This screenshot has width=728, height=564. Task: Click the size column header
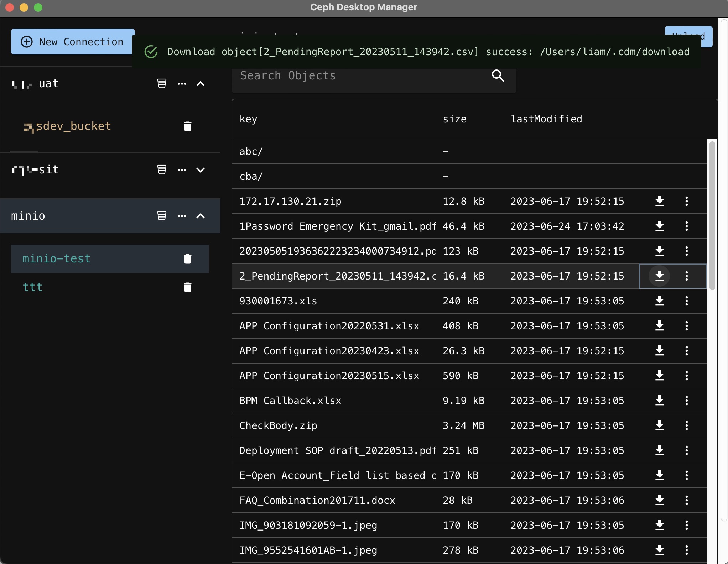tap(454, 119)
